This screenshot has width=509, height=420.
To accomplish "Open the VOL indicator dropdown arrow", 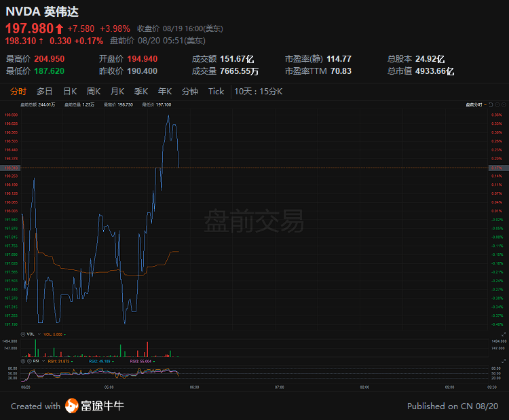I will click(x=39, y=335).
